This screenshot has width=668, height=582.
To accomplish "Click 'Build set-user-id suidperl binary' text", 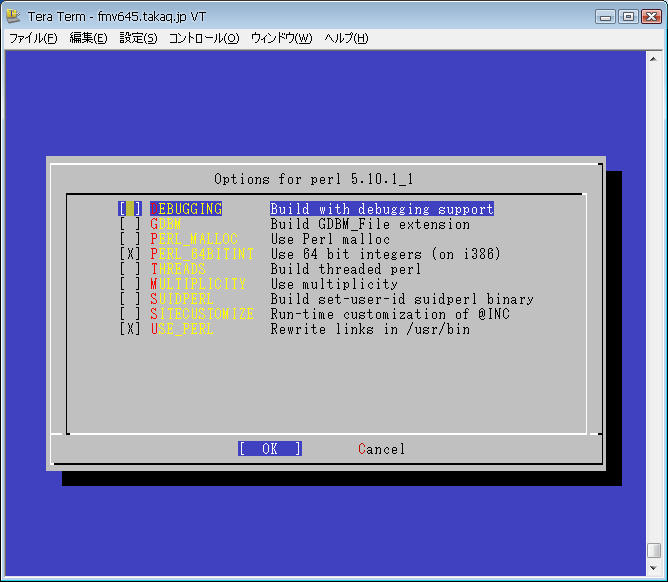I will 402,299.
